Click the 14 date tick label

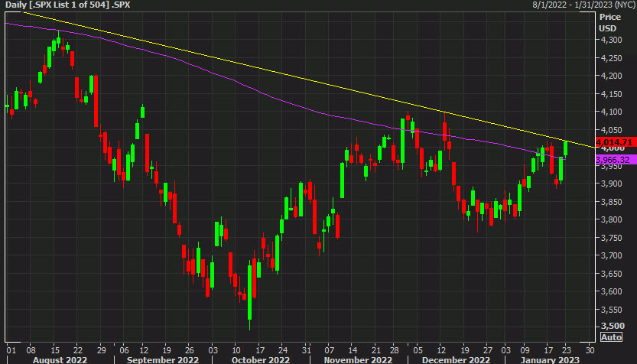[353, 350]
